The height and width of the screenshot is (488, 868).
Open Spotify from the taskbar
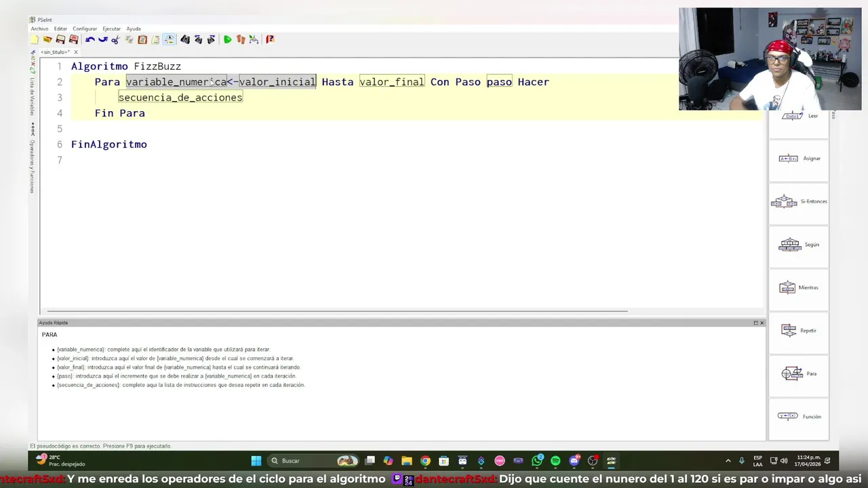[x=555, y=461]
